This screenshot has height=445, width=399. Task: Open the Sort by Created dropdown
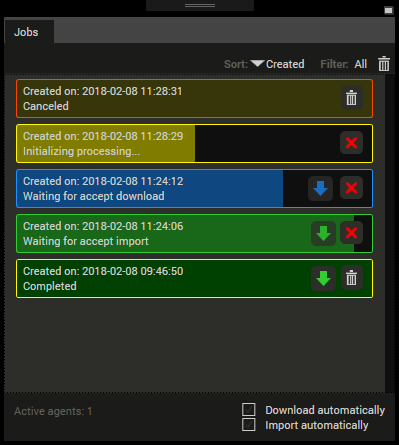[x=285, y=64]
